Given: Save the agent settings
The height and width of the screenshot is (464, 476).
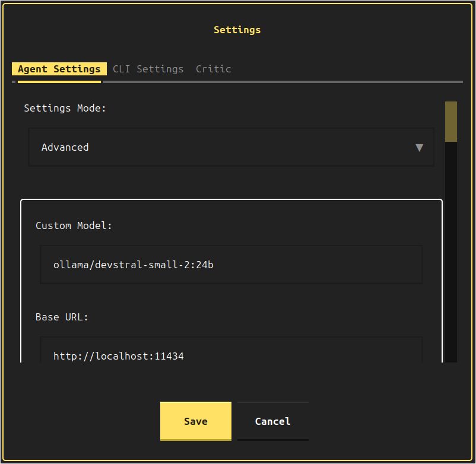Looking at the screenshot, I should pyautogui.click(x=195, y=421).
